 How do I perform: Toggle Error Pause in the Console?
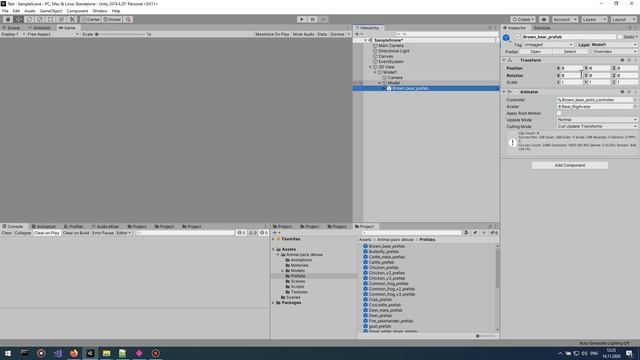click(x=103, y=233)
